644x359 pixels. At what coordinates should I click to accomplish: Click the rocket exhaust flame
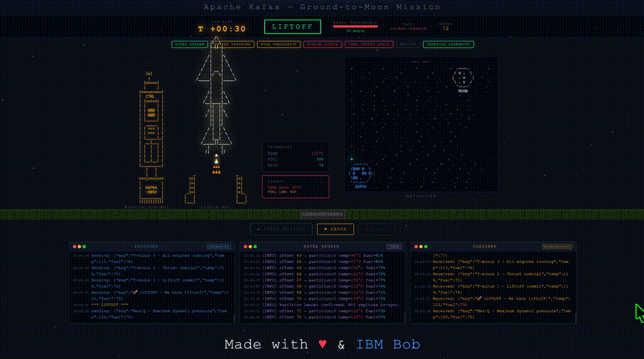click(216, 164)
